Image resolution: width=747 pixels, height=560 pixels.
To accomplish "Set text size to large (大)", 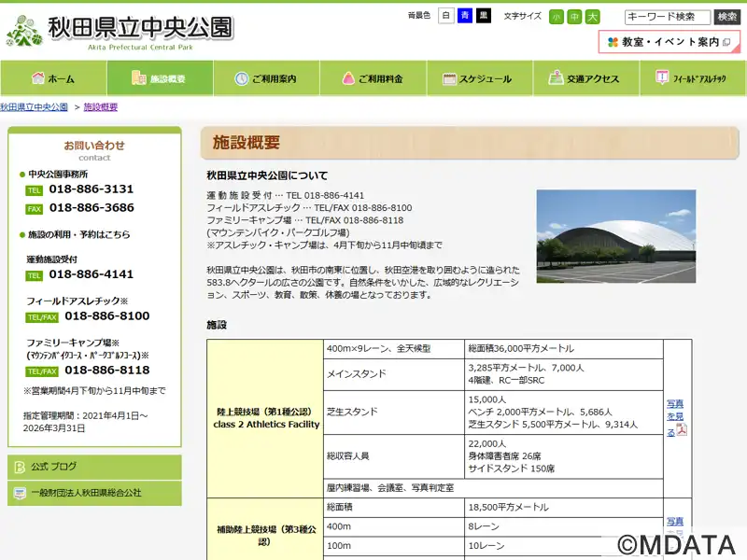I will point(592,17).
